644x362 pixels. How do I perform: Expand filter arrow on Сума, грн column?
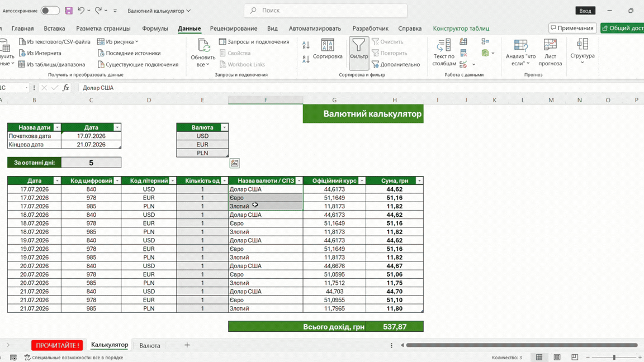tap(419, 180)
